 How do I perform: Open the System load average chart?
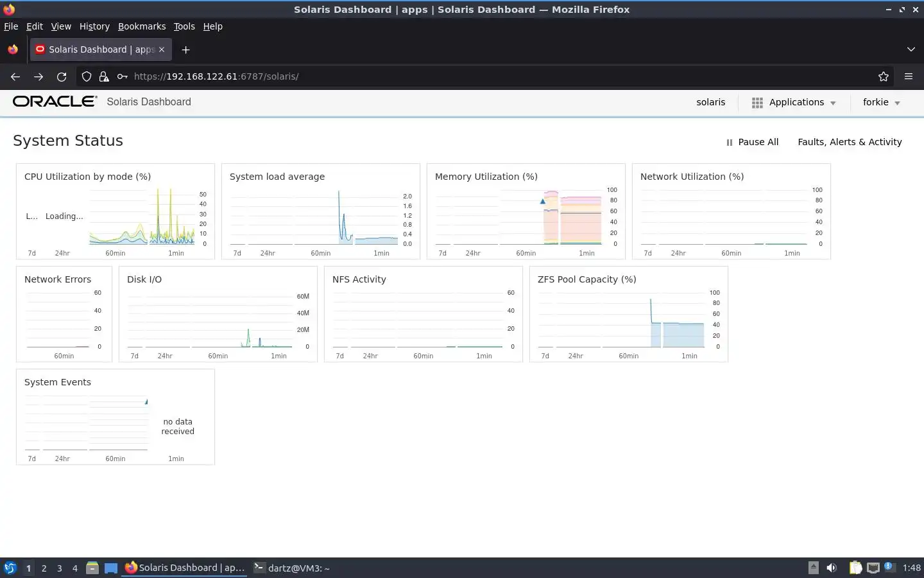point(321,211)
